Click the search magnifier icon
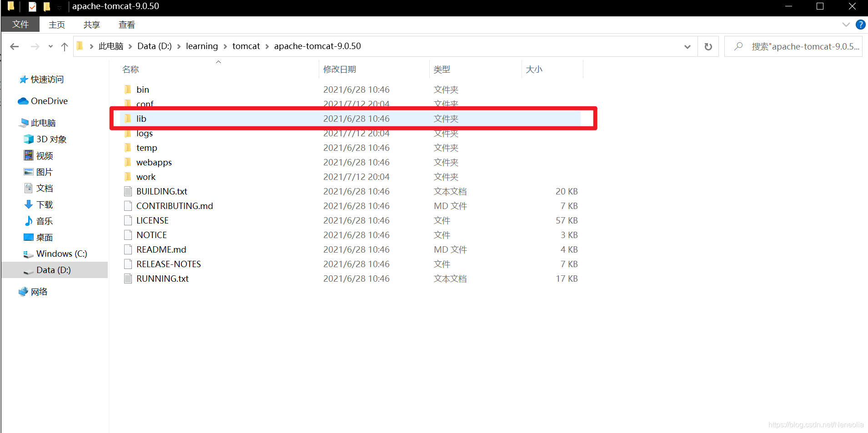This screenshot has width=868, height=433. point(738,46)
